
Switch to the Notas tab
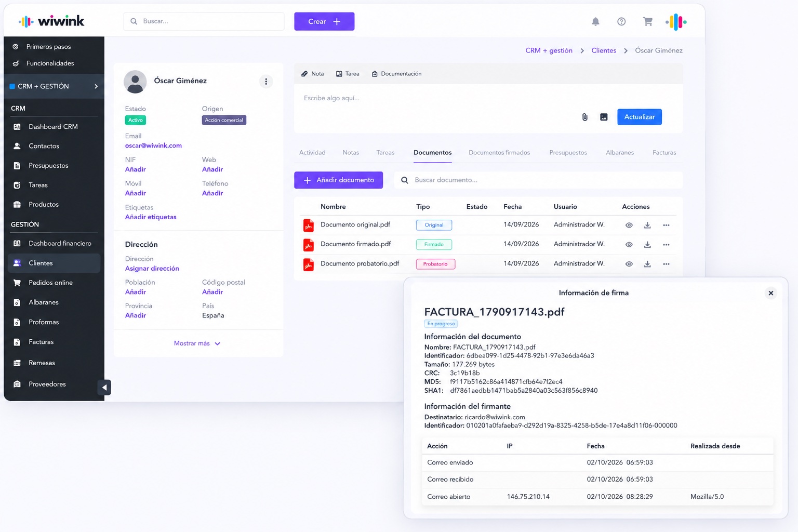(x=351, y=153)
